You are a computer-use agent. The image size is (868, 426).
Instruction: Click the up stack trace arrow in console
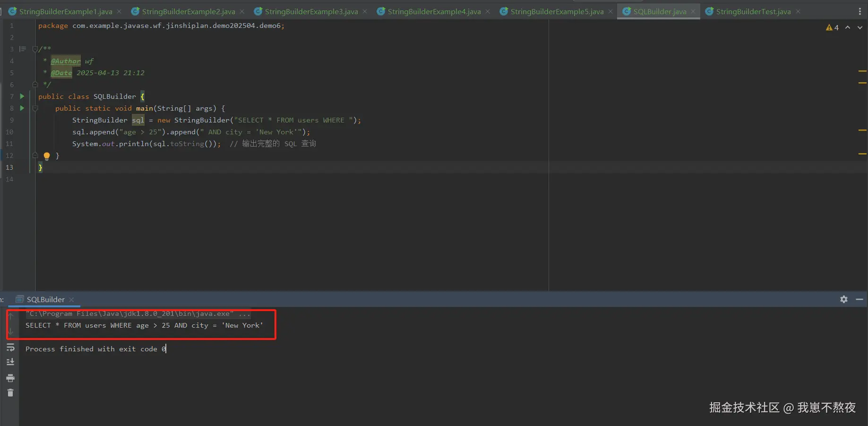[10, 315]
